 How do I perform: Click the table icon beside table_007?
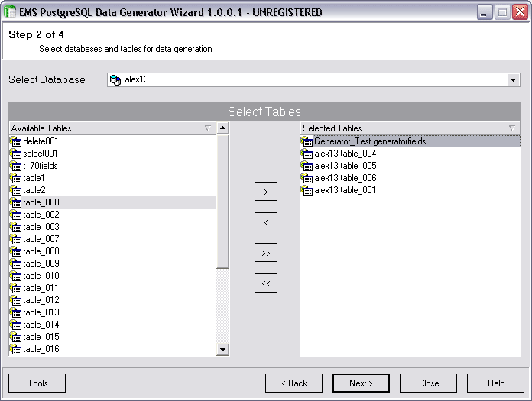click(x=15, y=239)
